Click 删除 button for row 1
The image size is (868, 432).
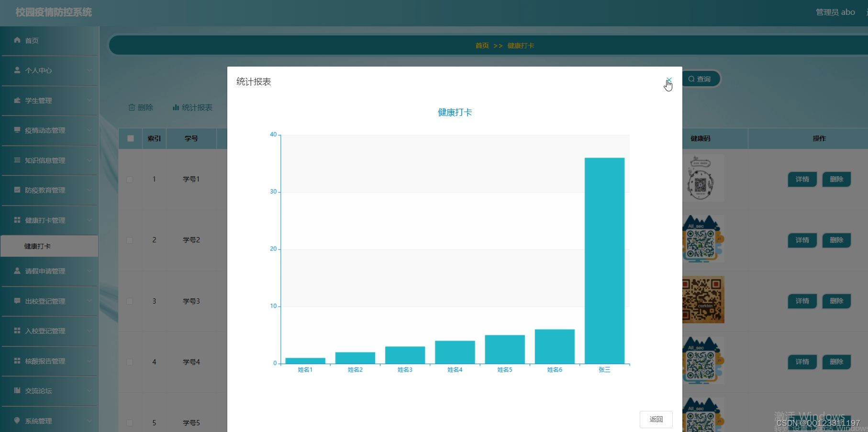(836, 179)
